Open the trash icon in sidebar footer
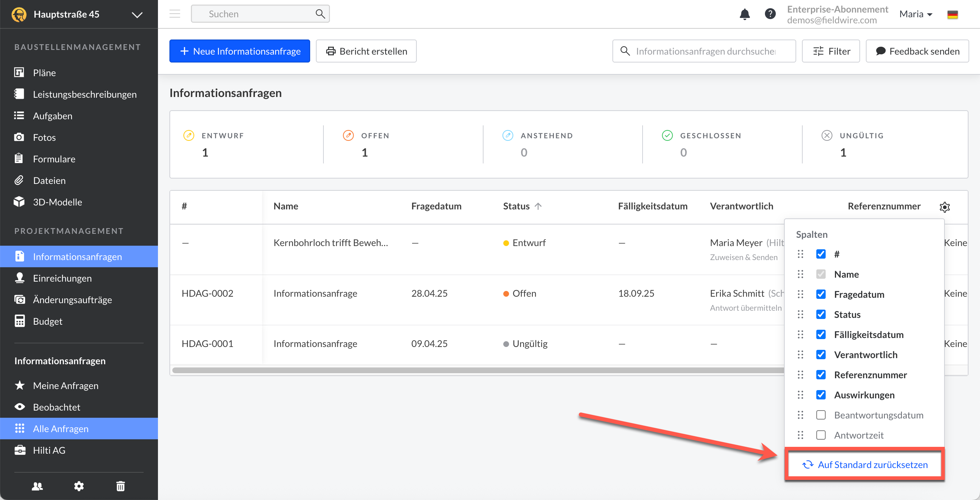The image size is (980, 500). click(121, 486)
